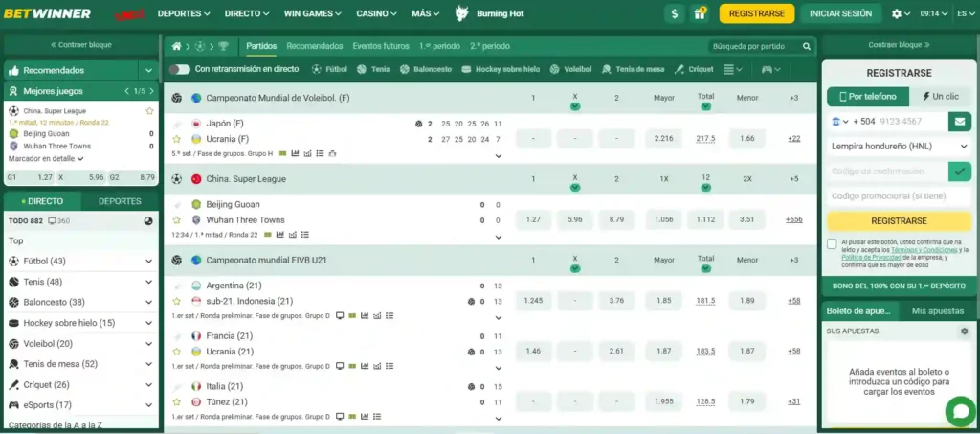Click the yellow REGISTRARSE header button
The width and height of the screenshot is (980, 434).
coord(757,13)
